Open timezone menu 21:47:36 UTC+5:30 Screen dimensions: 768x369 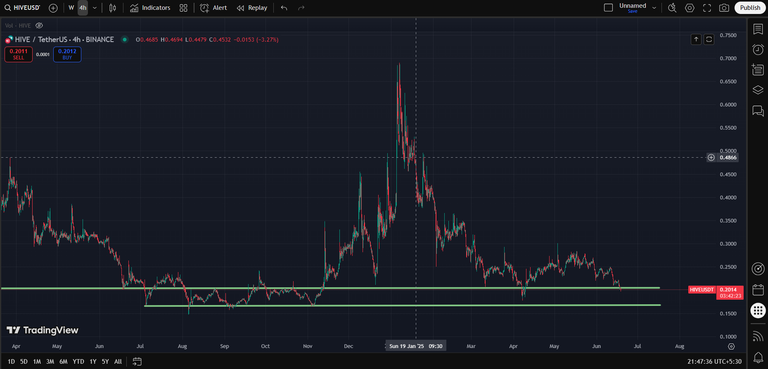713,362
